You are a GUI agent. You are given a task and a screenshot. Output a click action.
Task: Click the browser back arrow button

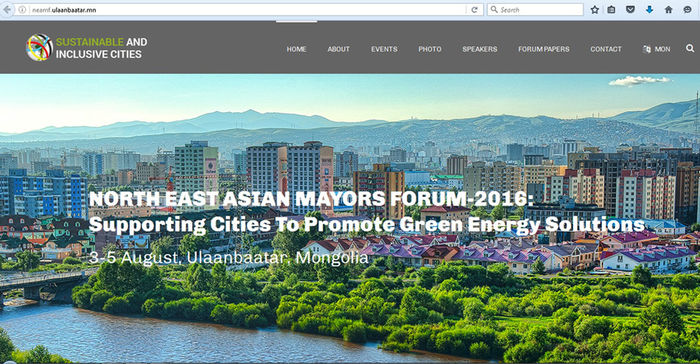point(6,9)
